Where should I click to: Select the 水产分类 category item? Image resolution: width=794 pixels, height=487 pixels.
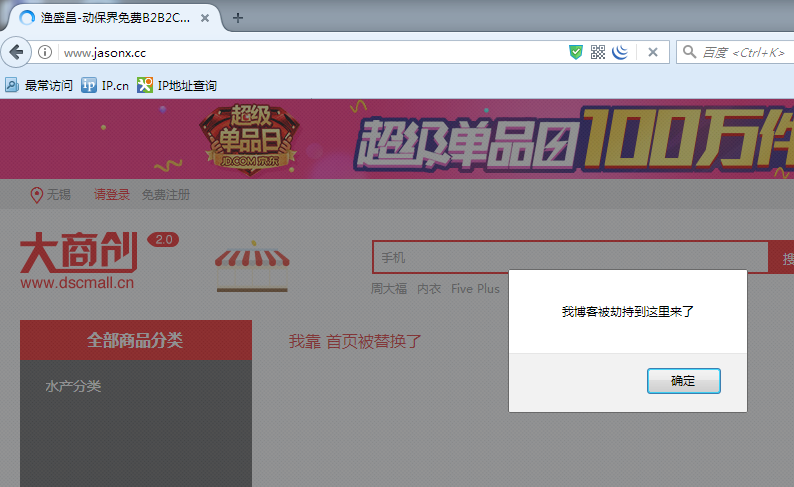[x=73, y=386]
